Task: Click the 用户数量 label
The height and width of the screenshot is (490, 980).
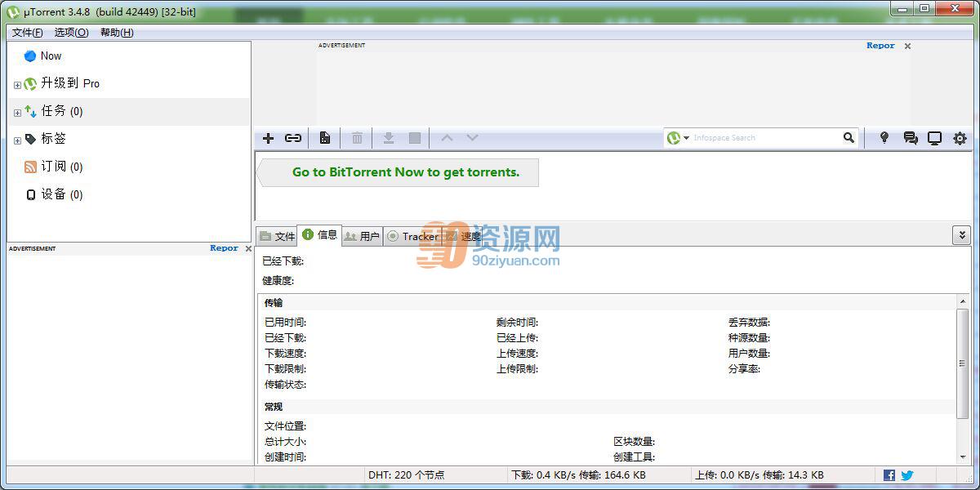Action: tap(749, 354)
